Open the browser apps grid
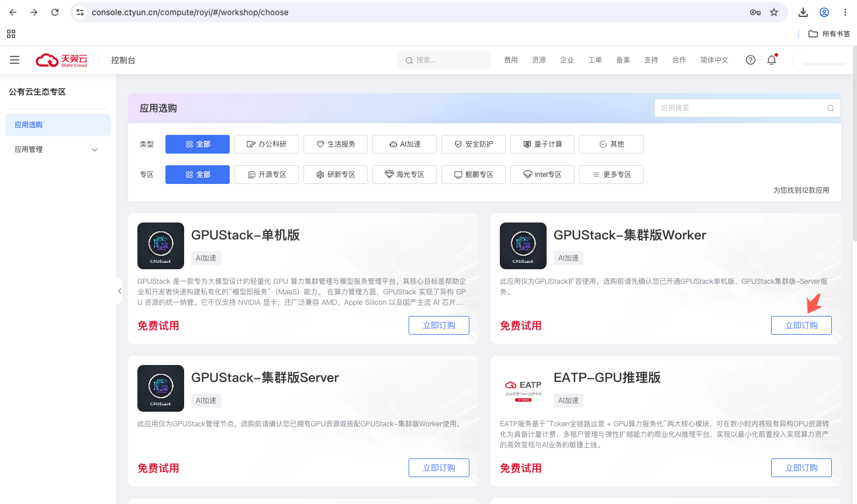Screen dimensions: 857x504 pos(11,34)
